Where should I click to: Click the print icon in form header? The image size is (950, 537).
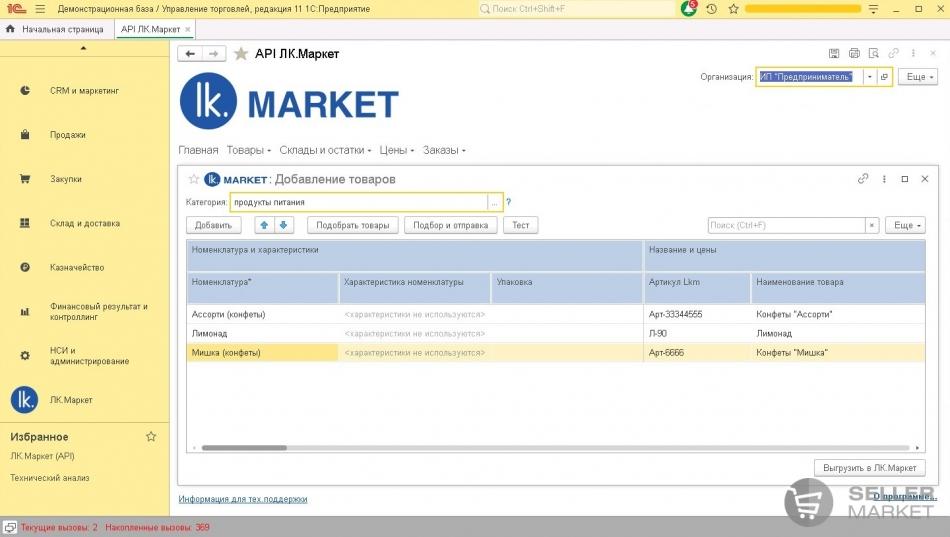coord(854,53)
